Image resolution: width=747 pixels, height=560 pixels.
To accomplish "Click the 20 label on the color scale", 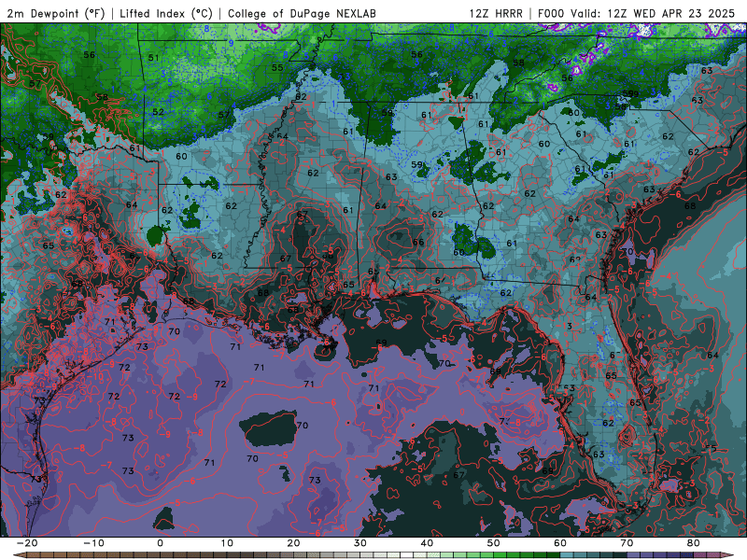I will pos(293,543).
